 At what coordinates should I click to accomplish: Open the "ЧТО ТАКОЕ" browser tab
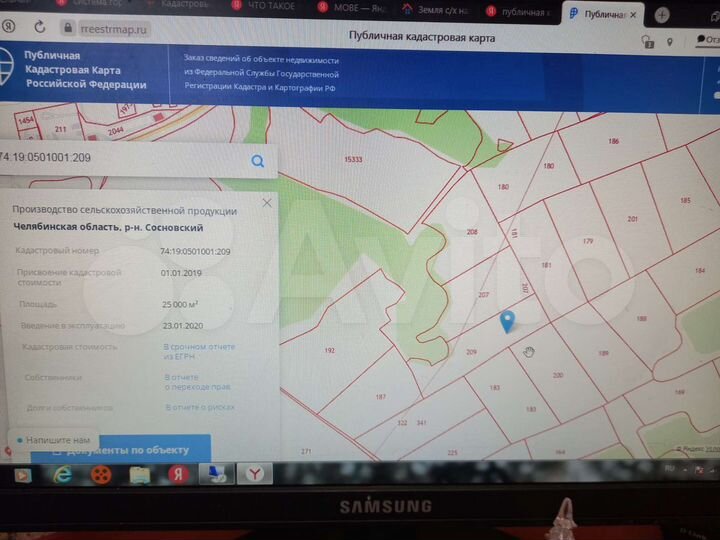[268, 7]
